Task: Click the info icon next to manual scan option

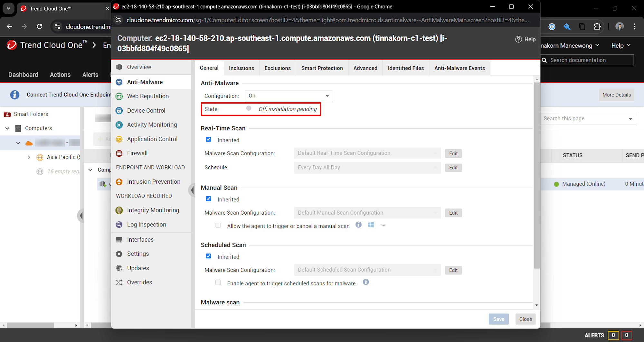Action: point(358,225)
